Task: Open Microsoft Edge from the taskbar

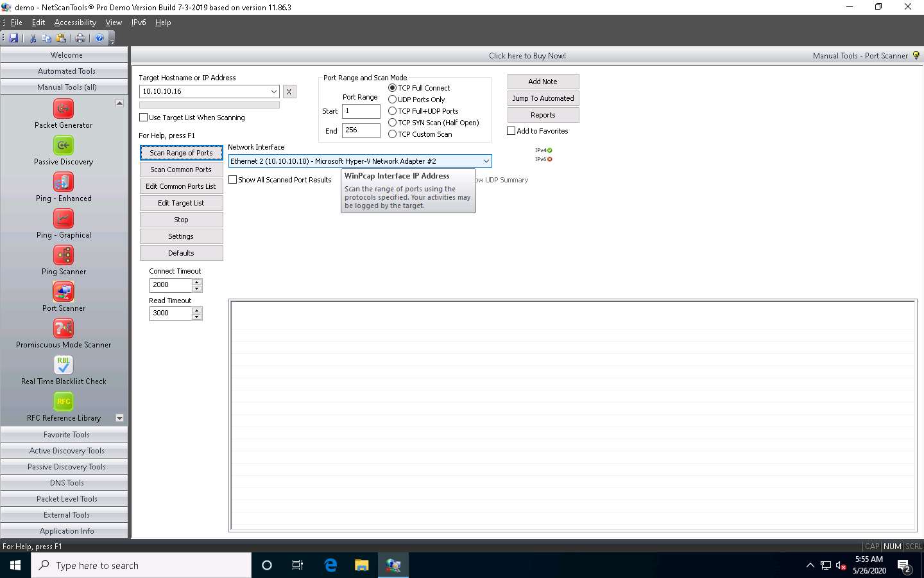Action: click(330, 565)
